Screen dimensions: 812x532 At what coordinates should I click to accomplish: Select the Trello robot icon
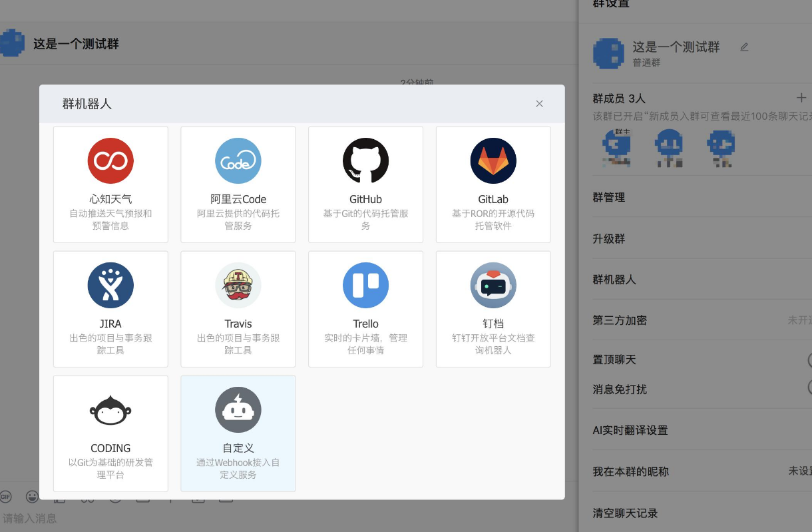click(x=365, y=286)
